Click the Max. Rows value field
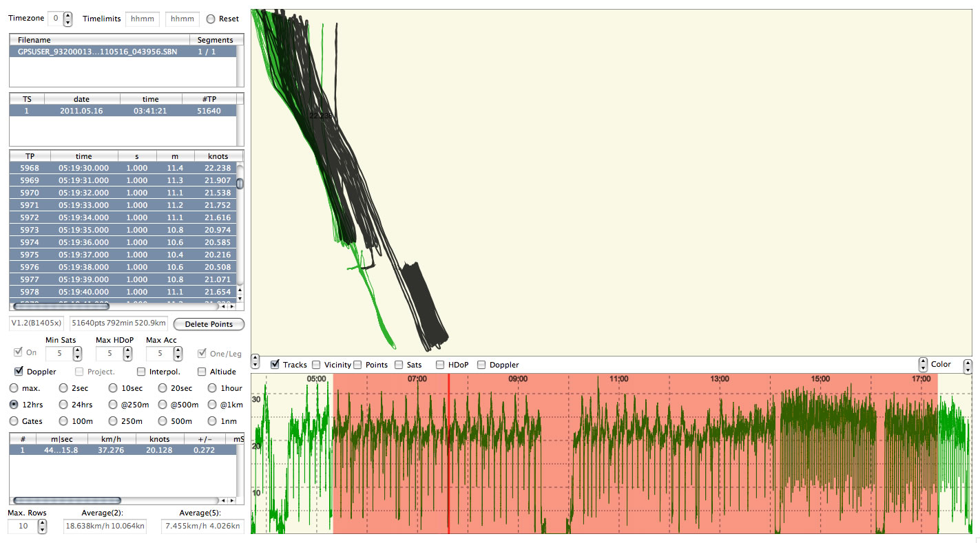This screenshot has height=543, width=980. [x=23, y=526]
